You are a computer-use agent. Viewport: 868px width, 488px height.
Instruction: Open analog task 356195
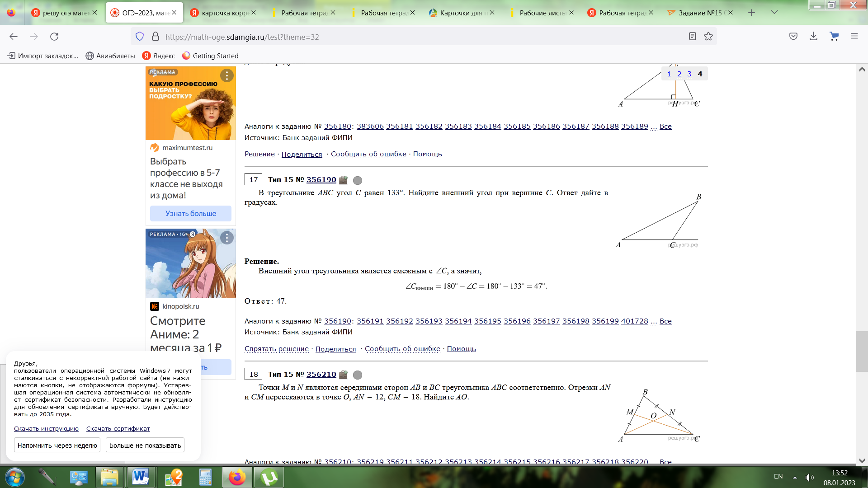[x=488, y=321]
